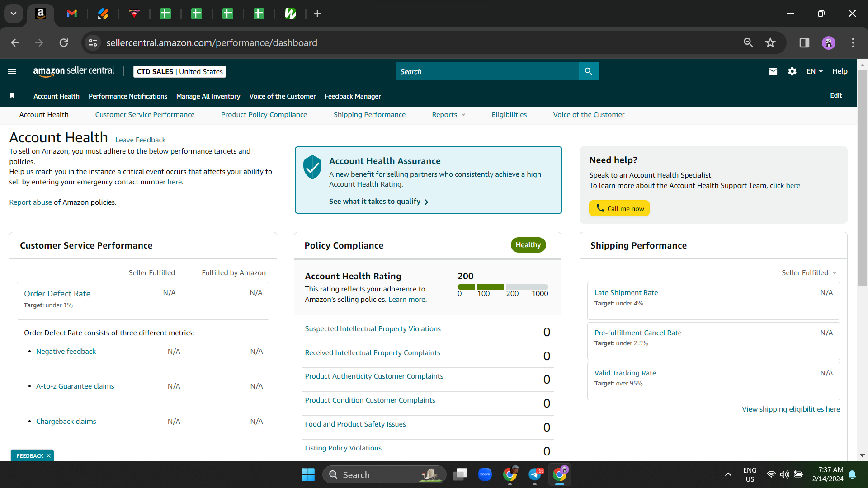Image resolution: width=868 pixels, height=488 pixels.
Task: Open the Chargeback claims link
Action: point(66,422)
